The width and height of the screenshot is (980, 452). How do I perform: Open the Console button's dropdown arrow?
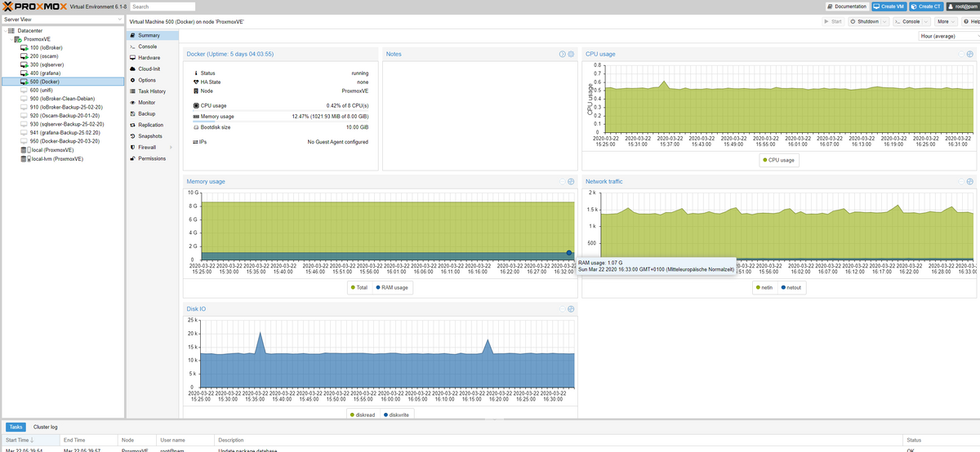[927, 21]
